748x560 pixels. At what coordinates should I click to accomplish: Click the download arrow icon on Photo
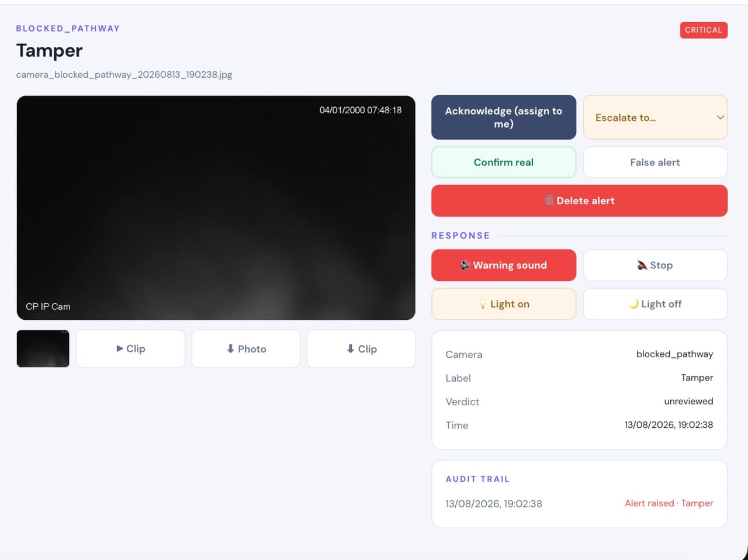pos(231,349)
